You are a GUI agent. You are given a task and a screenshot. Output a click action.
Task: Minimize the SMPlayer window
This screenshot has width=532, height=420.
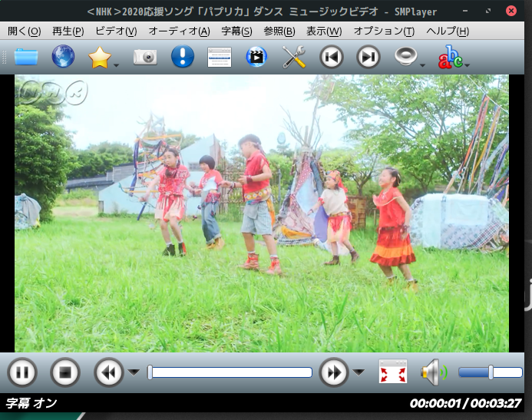point(465,12)
